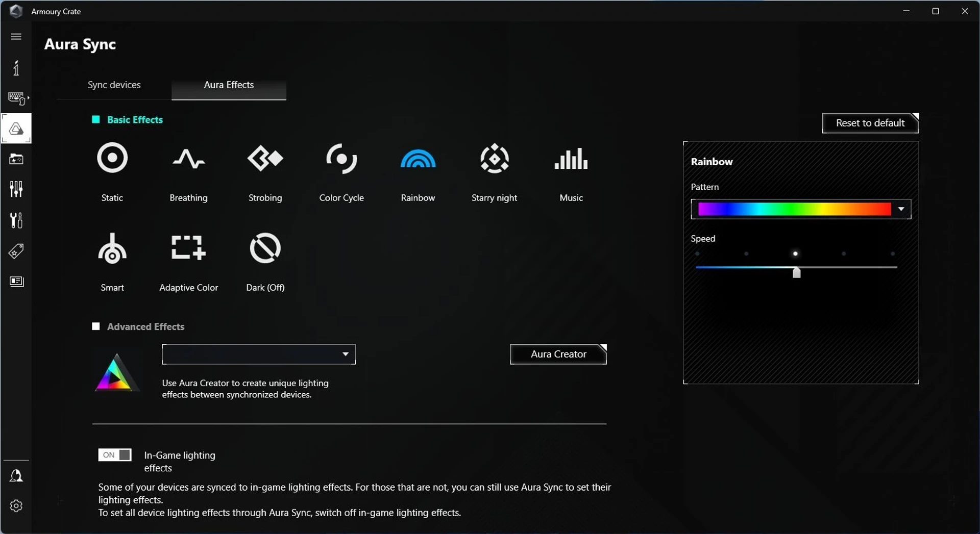This screenshot has width=980, height=534.
Task: Open the Settings gear icon
Action: 16,506
